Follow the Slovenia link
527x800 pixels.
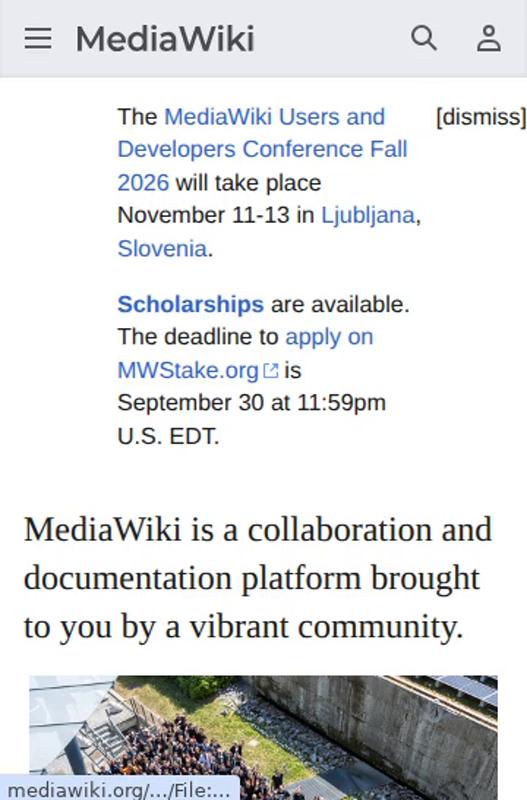(162, 248)
